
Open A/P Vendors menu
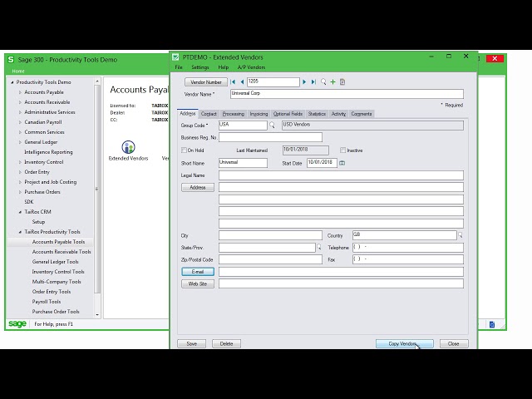pos(251,67)
